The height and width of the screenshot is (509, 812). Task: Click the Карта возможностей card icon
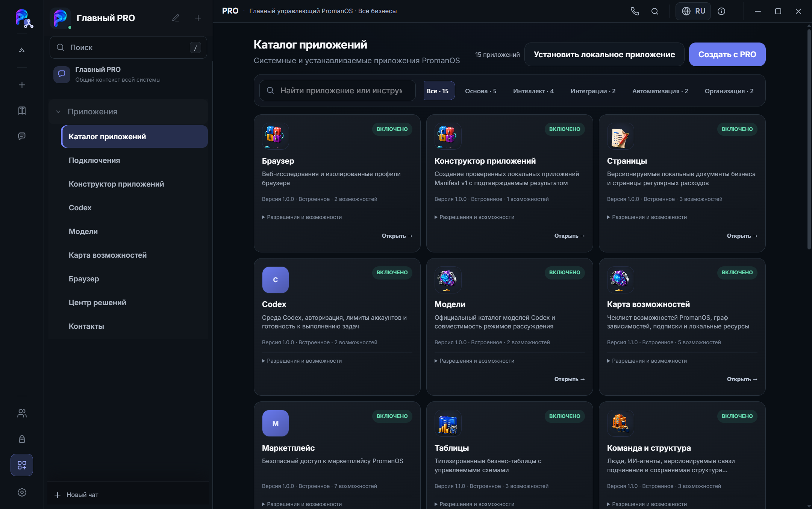(620, 280)
